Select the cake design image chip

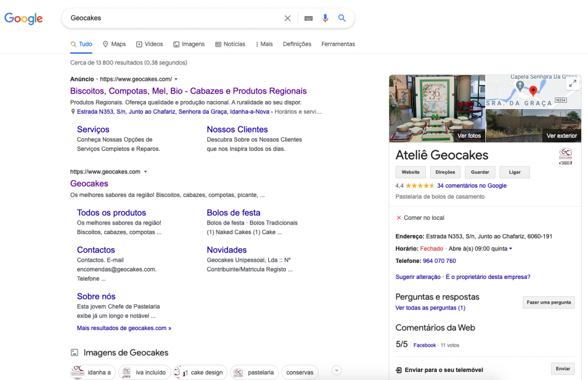(200, 372)
